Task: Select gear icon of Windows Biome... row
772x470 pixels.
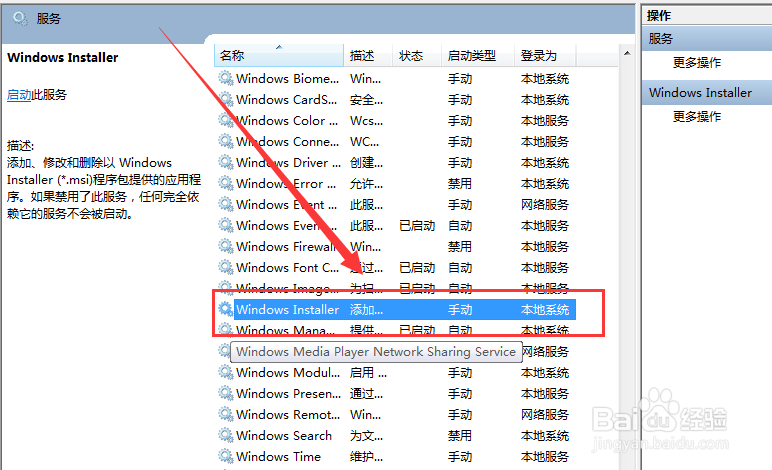Action: click(226, 78)
